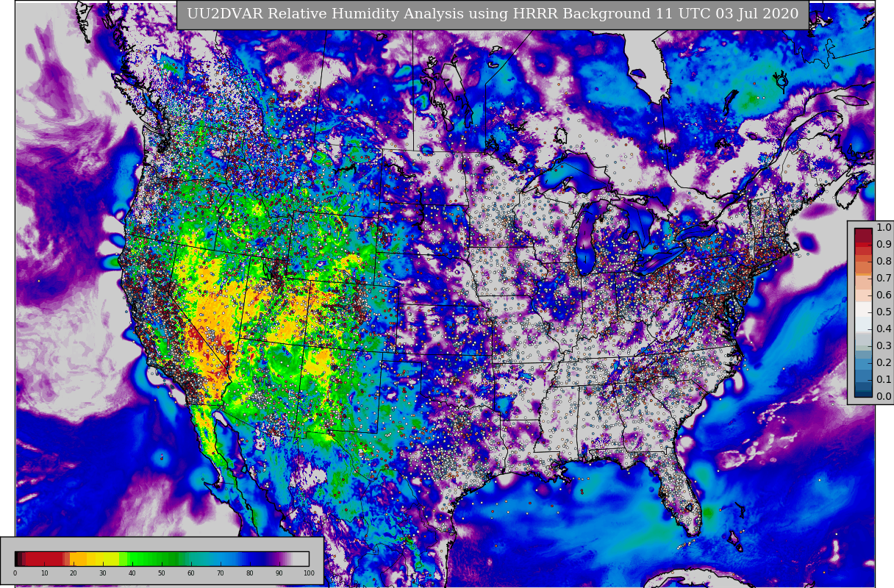The width and height of the screenshot is (894, 588).
Task: Click the '0.8' label on right colorbar
Action: pos(884,261)
